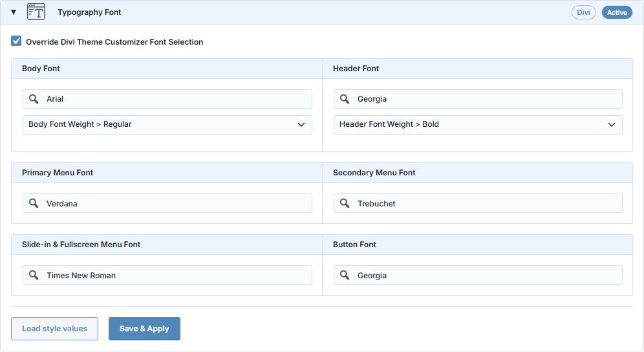Image resolution: width=644 pixels, height=352 pixels.
Task: Click the Active status badge
Action: (x=617, y=12)
